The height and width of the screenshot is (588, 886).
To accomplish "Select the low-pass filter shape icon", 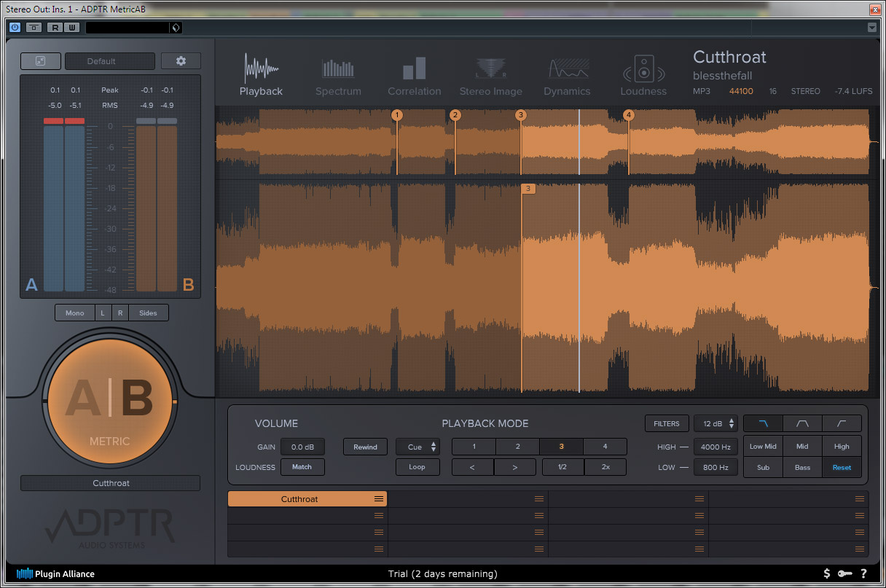I will point(763,423).
